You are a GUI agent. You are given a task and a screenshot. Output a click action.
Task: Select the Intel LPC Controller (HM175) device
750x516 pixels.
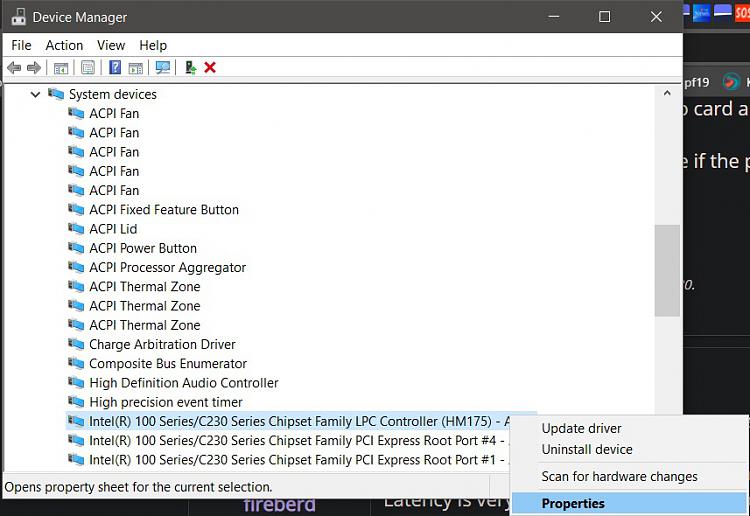click(x=299, y=421)
